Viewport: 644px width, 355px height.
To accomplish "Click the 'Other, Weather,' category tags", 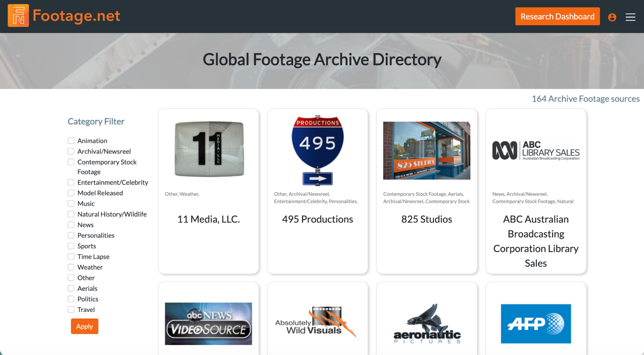I will pos(182,194).
